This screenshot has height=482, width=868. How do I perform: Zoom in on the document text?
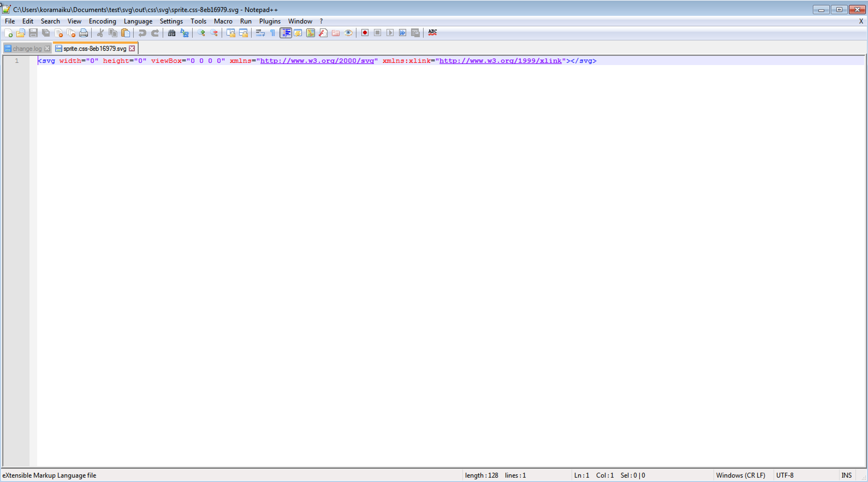click(201, 33)
